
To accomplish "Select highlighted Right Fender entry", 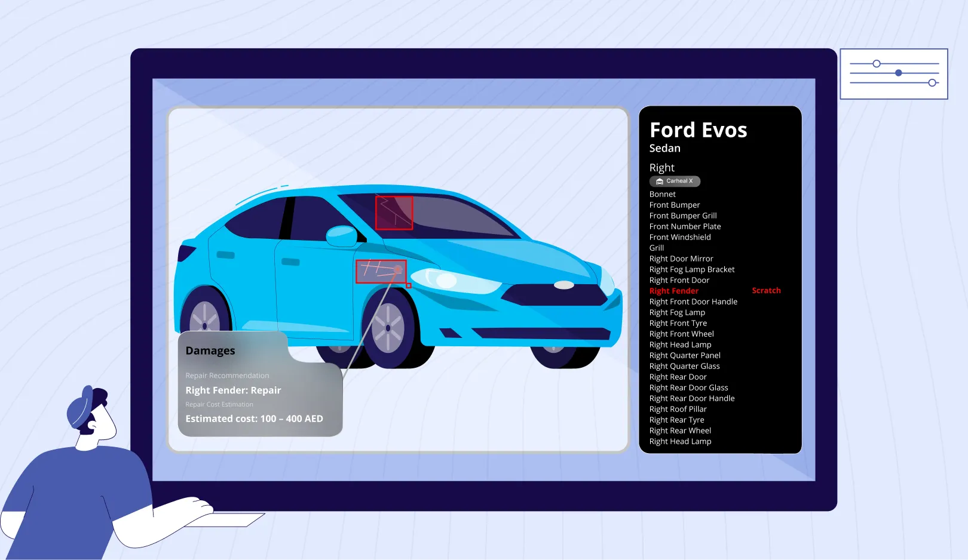I will [674, 291].
